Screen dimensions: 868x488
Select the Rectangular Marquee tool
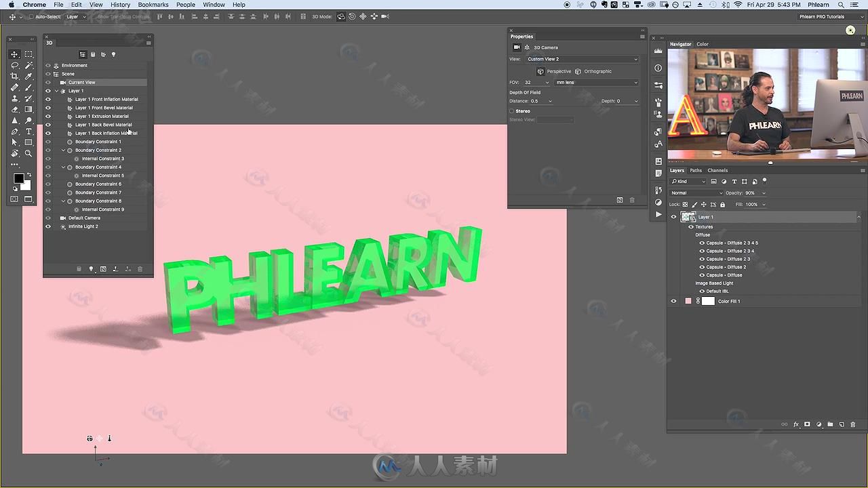28,54
